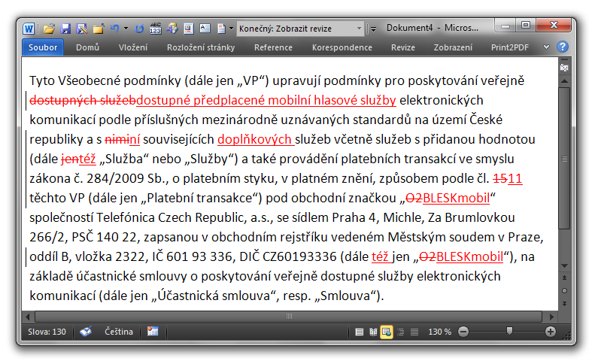Click the window title 'Dokument4 - Micros...'
Viewport: 598px width, 364px height.
(432, 28)
